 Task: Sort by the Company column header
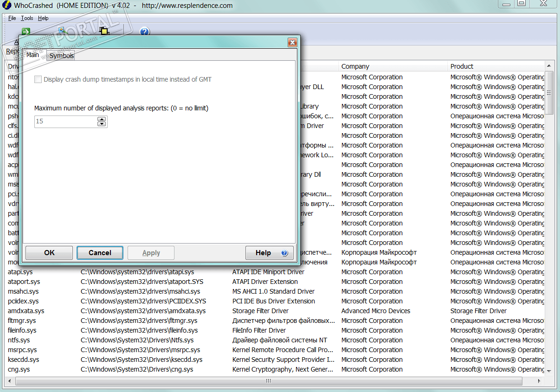point(393,66)
